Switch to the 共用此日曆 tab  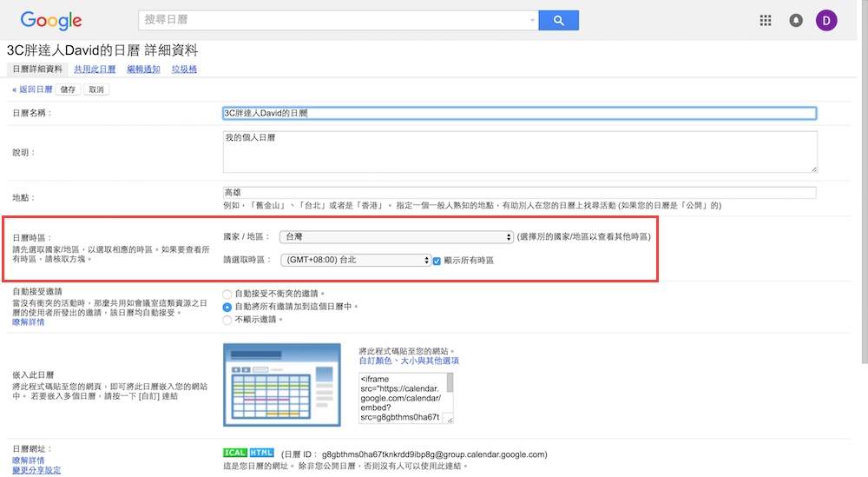click(95, 70)
